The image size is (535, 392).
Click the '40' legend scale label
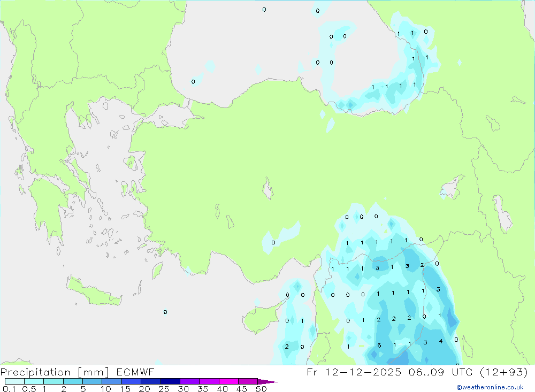(x=222, y=389)
